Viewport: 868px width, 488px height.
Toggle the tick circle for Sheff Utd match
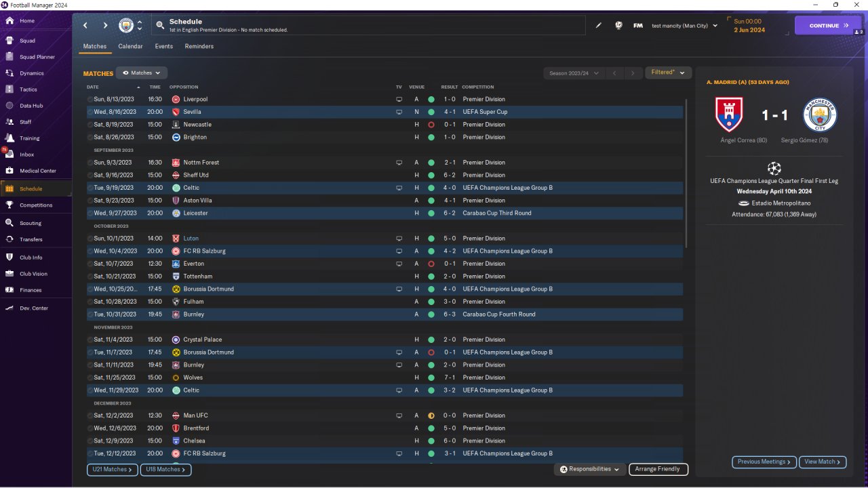click(x=90, y=176)
